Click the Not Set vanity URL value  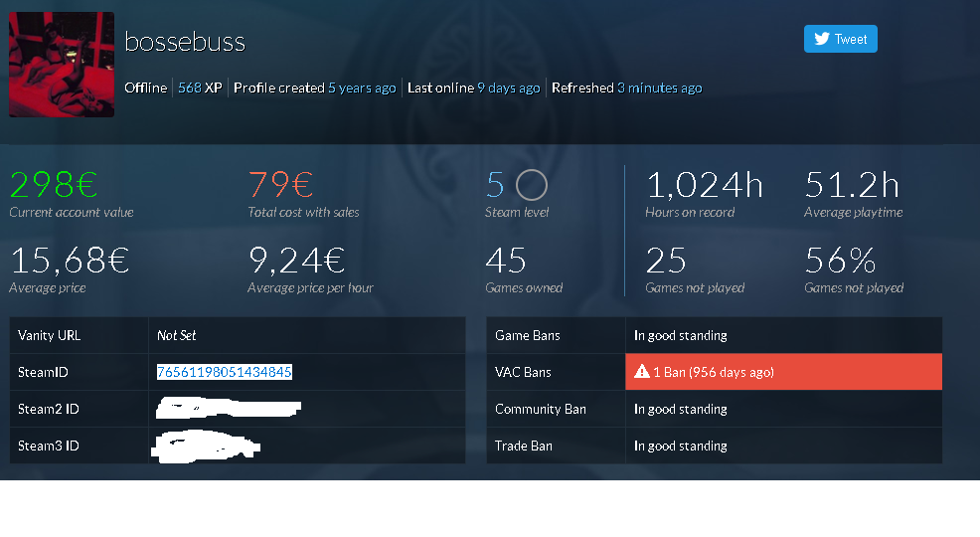tap(176, 335)
